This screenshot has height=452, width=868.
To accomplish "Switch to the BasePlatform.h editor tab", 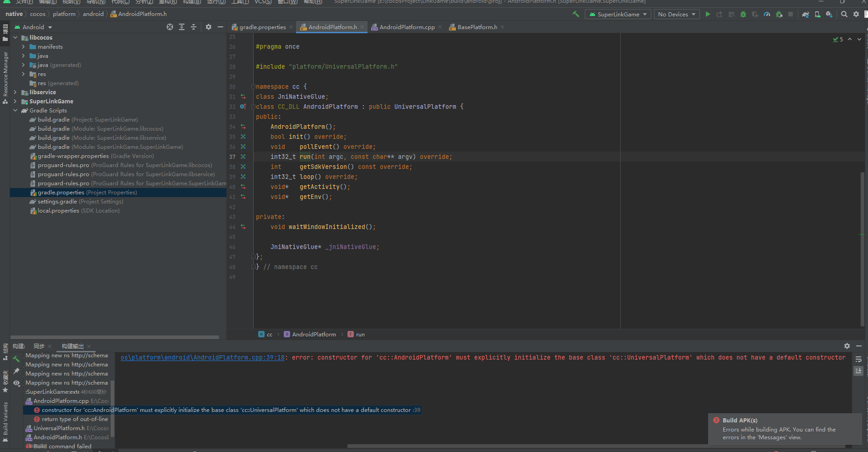I will (477, 27).
